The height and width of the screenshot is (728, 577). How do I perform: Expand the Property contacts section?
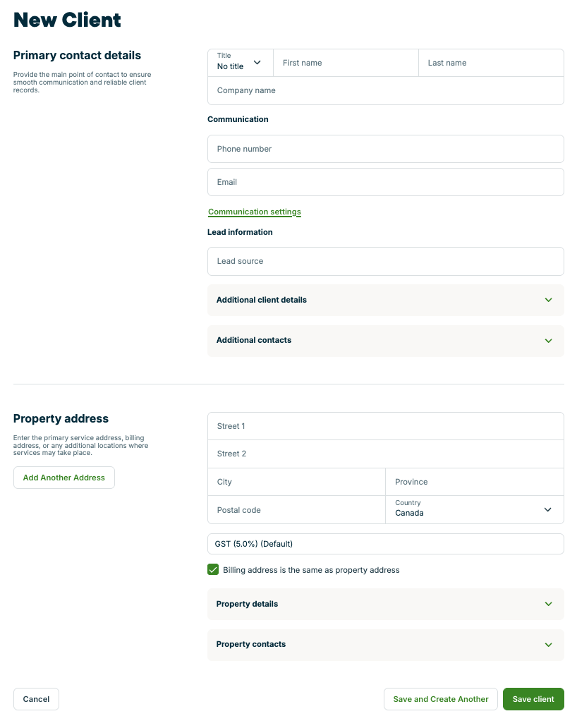tap(385, 644)
